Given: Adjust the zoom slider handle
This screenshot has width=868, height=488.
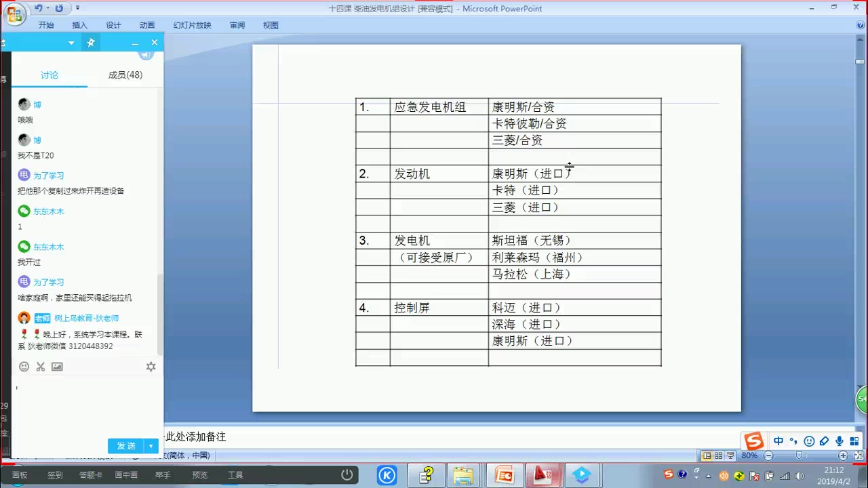Looking at the screenshot, I should click(x=800, y=455).
